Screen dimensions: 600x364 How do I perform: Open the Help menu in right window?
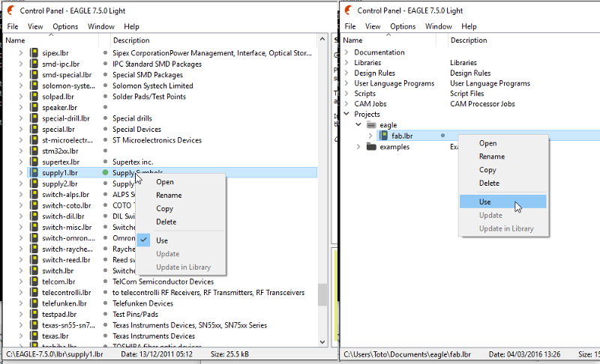coord(469,26)
